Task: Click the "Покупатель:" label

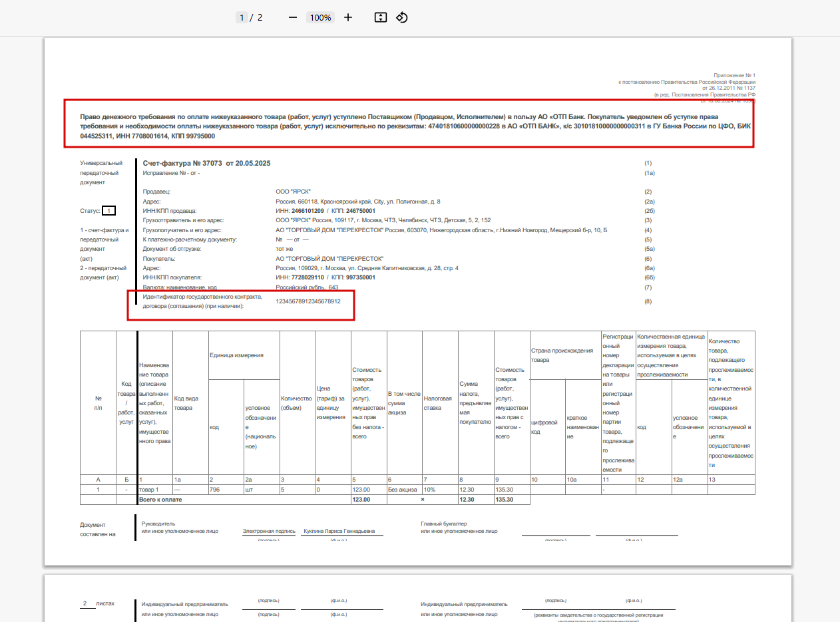Action: [158, 258]
